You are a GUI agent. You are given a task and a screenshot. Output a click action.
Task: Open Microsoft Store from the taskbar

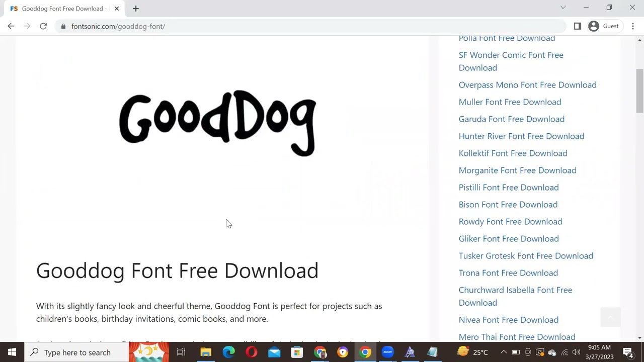click(297, 352)
